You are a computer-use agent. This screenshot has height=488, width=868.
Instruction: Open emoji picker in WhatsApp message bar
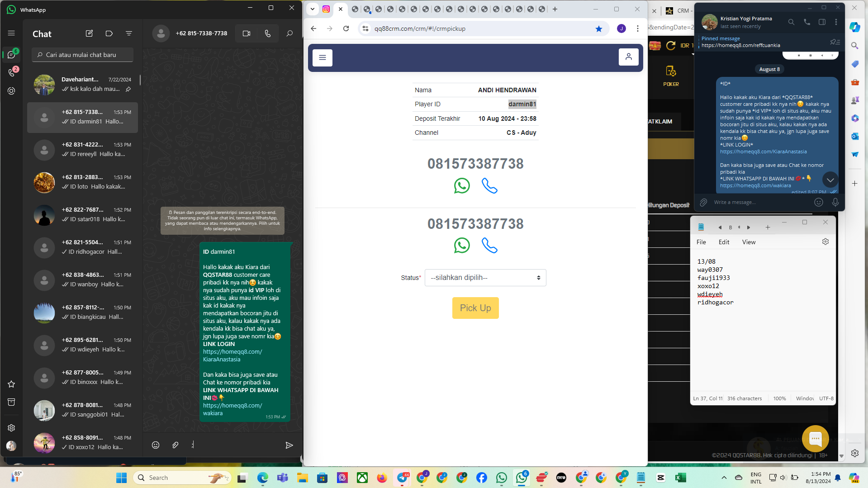[x=156, y=445]
